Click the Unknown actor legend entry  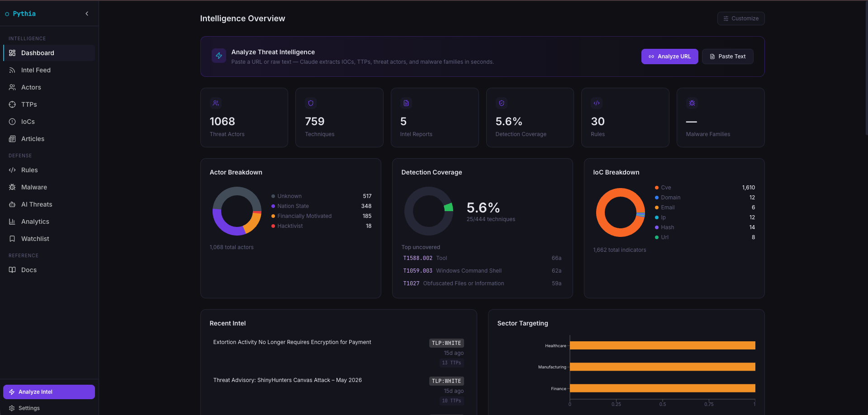pos(321,196)
